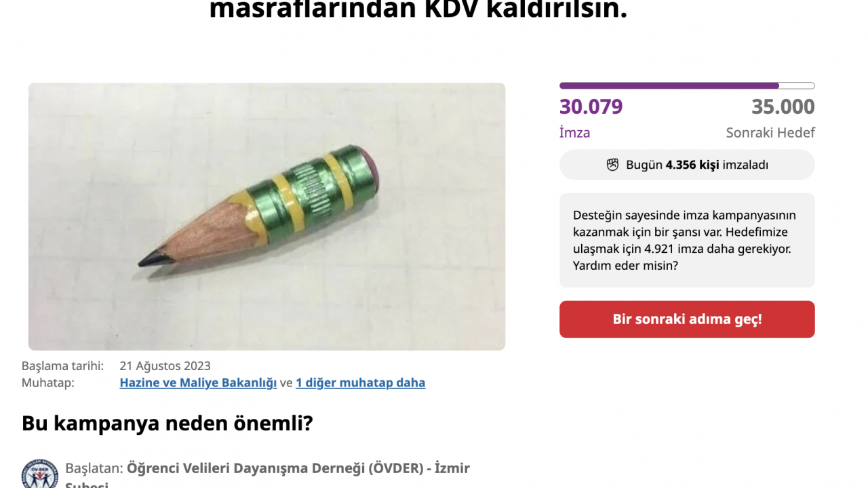Click the campaign title about KDV
This screenshot has width=868, height=488.
418,9
